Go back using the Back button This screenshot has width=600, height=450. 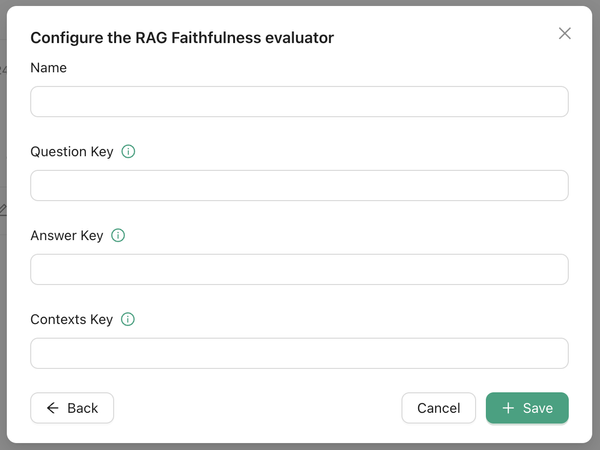click(x=72, y=408)
